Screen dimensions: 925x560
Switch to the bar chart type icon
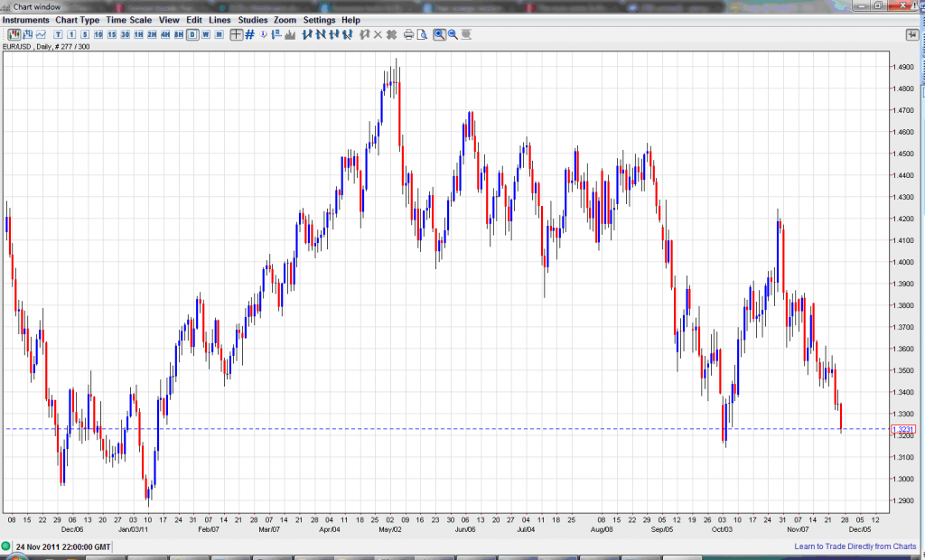tap(27, 35)
